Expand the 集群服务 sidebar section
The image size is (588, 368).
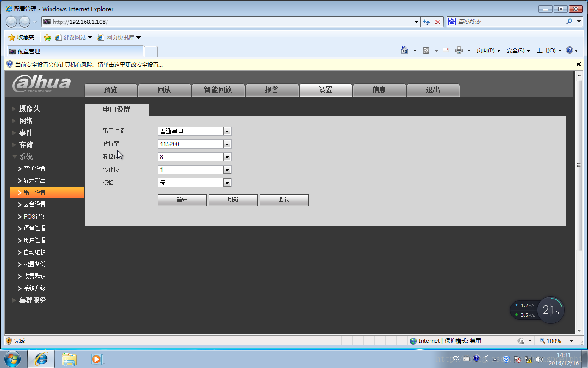click(33, 300)
